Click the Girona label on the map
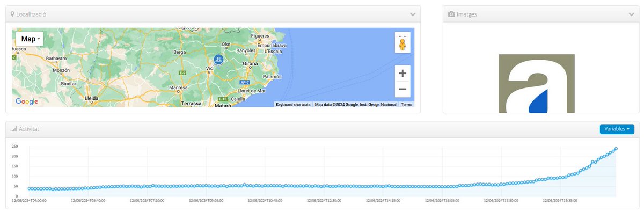 251,63
